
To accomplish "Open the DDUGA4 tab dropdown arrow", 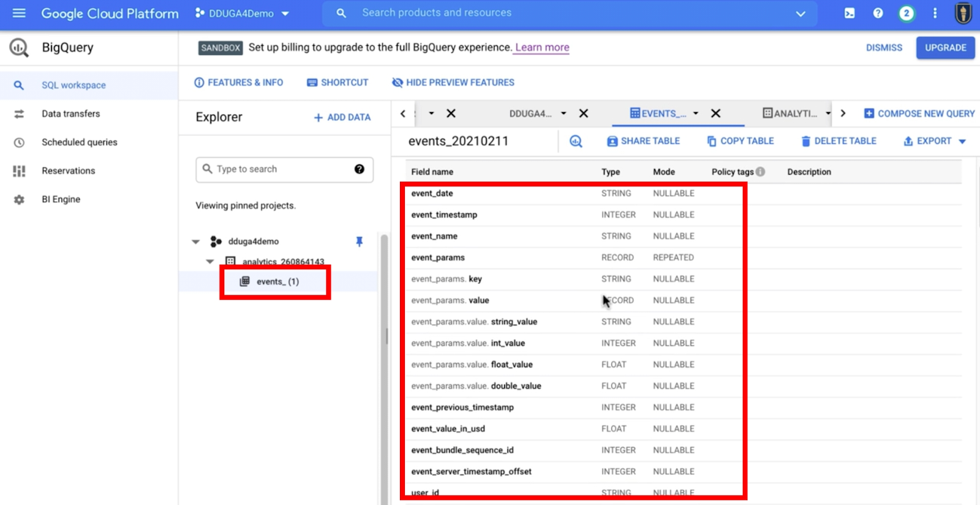I will point(563,113).
